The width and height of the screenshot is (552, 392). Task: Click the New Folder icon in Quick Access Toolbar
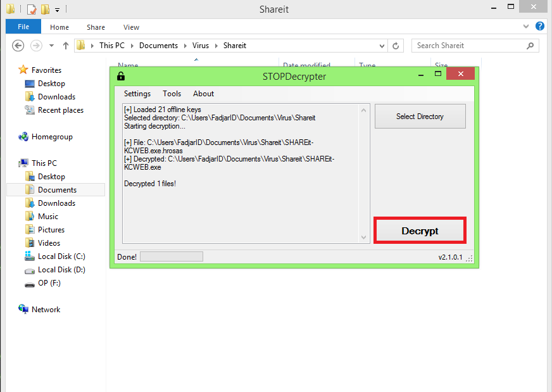(x=45, y=9)
